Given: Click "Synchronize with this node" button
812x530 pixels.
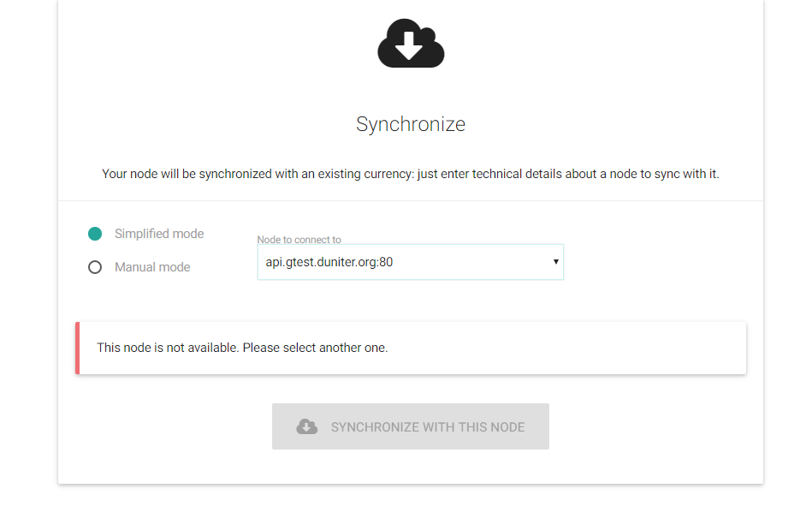Looking at the screenshot, I should [x=410, y=426].
